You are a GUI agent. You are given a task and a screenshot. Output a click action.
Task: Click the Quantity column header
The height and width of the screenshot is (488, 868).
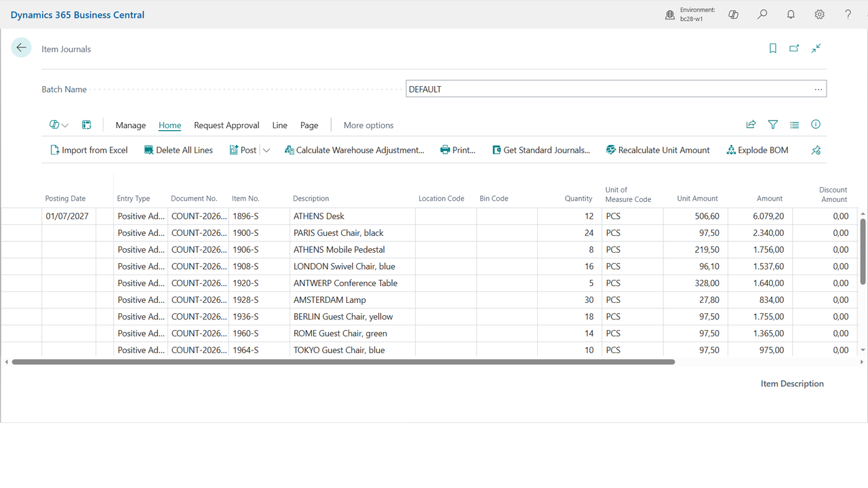578,199
